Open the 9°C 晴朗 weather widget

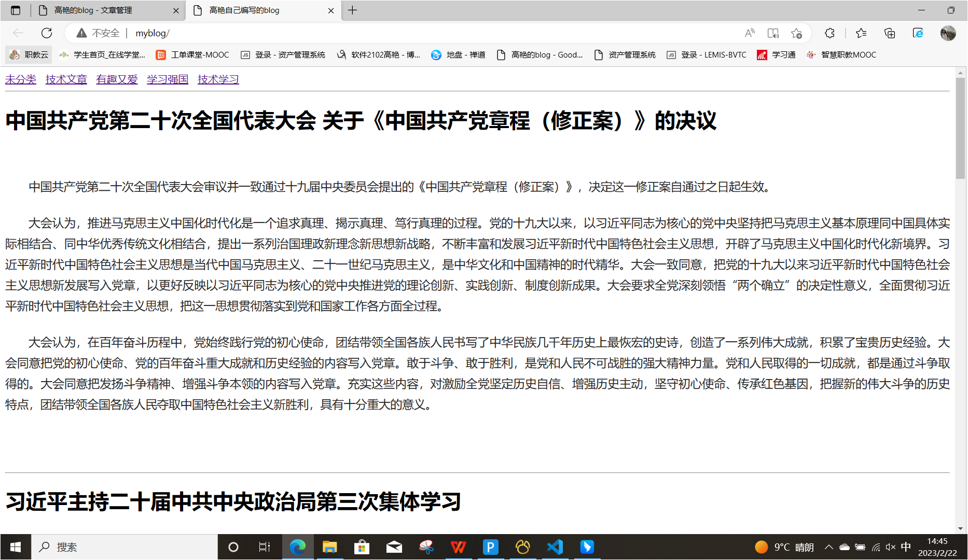(784, 547)
